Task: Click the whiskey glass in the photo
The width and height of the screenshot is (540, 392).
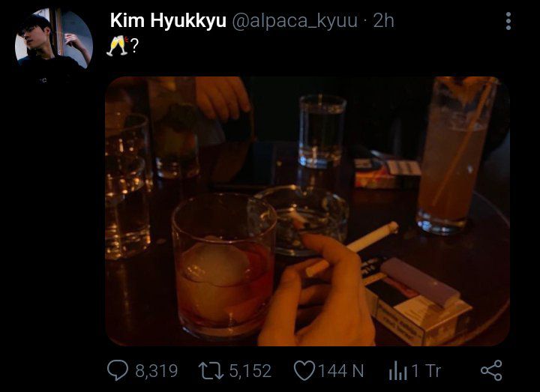Action: coord(223,265)
